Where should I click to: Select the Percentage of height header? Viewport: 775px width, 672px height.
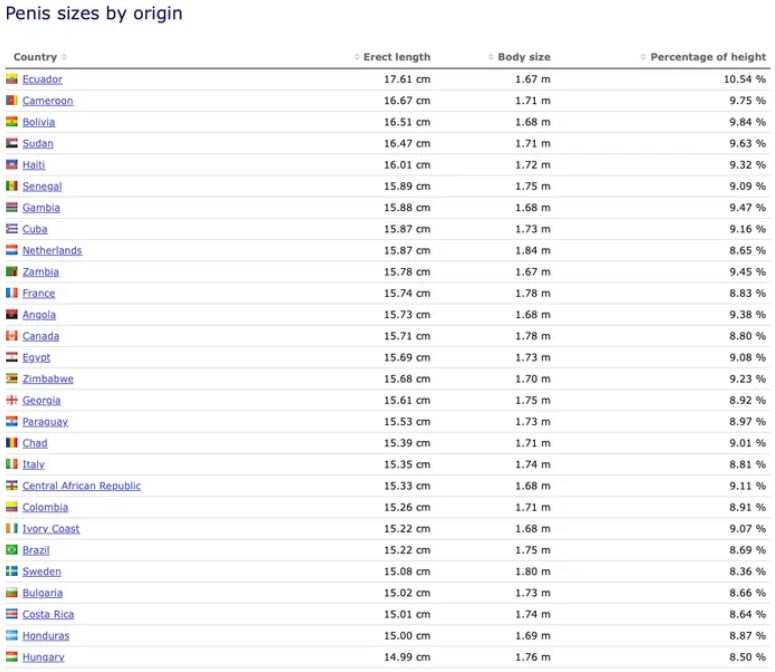point(708,57)
